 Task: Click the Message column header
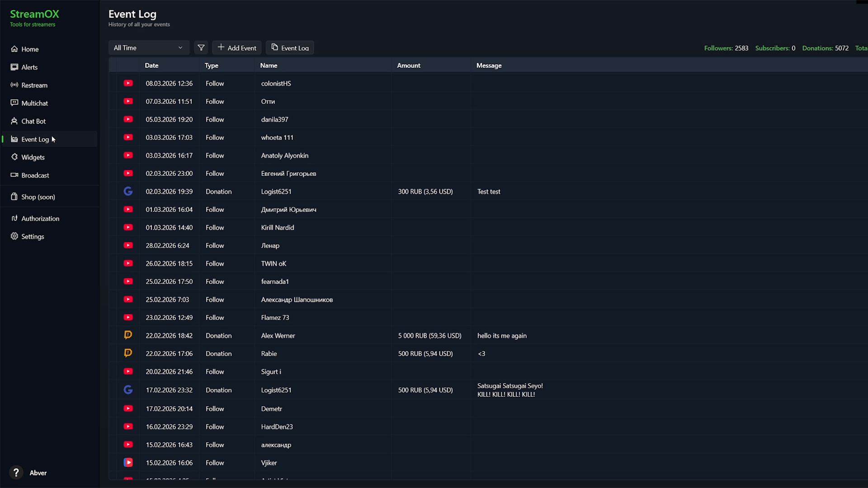[489, 66]
